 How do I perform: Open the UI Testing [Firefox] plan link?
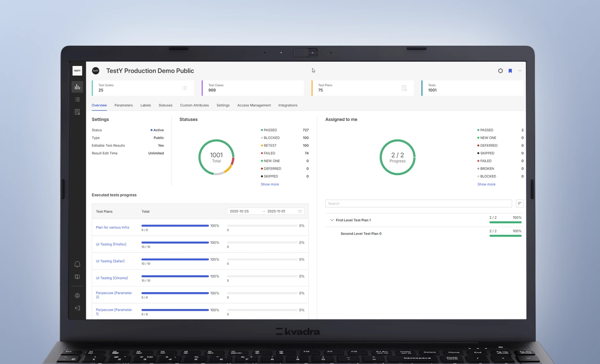[111, 244]
